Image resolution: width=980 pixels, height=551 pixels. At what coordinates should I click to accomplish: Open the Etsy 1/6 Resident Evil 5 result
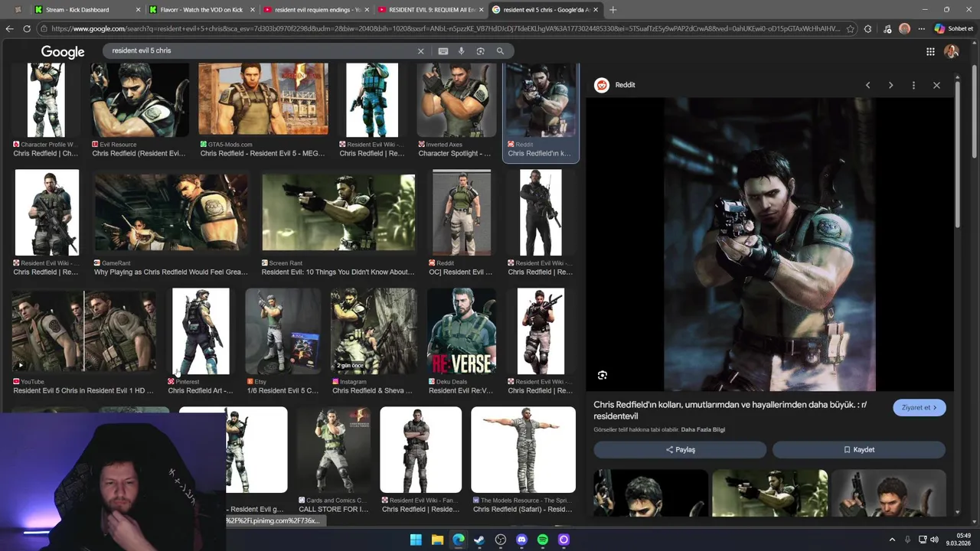[283, 341]
